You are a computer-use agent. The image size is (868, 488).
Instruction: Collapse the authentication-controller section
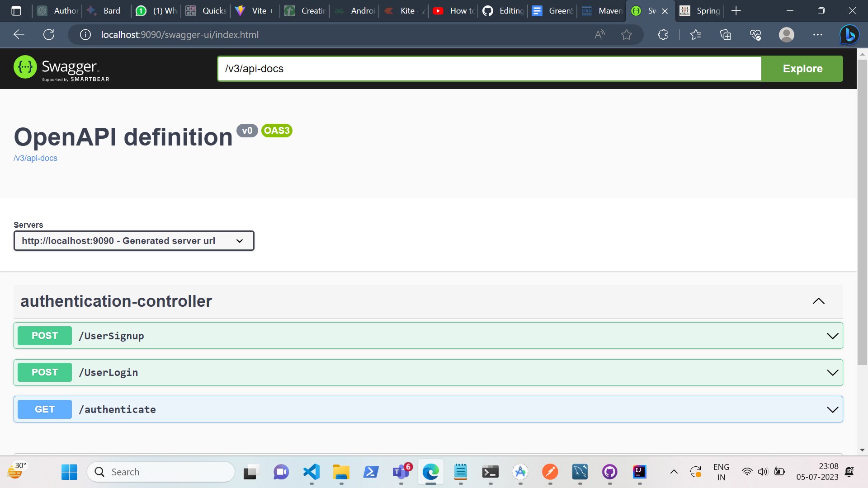click(818, 301)
